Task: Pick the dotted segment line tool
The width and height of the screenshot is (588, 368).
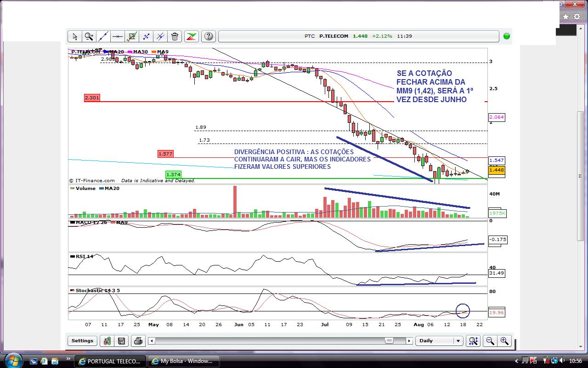Action: [146, 36]
